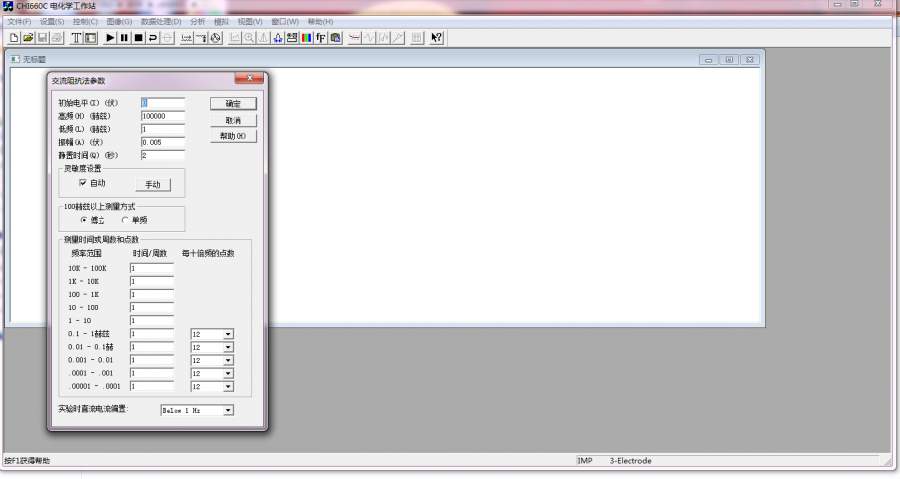900x479 pixels.
Task: Stop the experiment with the Stop icon
Action: point(138,38)
